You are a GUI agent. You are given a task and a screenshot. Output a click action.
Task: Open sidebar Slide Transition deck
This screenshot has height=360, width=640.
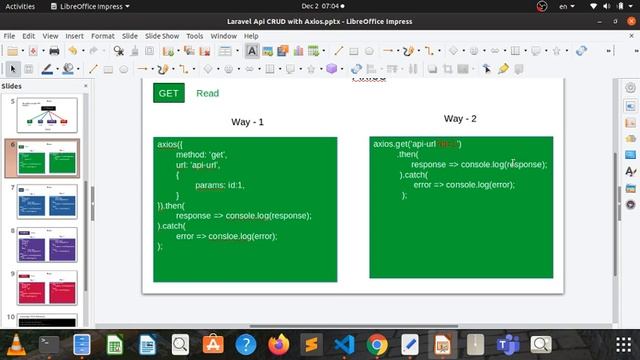coord(631,122)
